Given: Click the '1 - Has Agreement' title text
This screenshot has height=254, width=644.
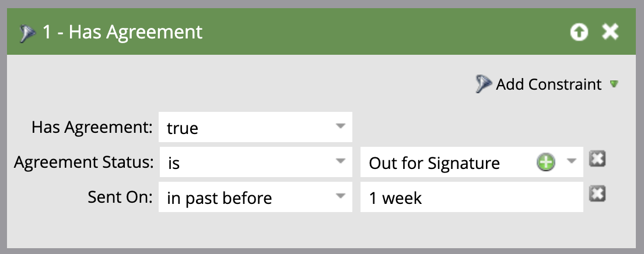Looking at the screenshot, I should 123,32.
